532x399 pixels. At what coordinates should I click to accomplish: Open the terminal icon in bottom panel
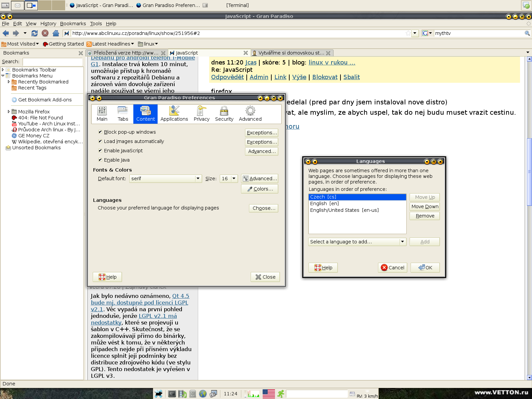(172, 394)
